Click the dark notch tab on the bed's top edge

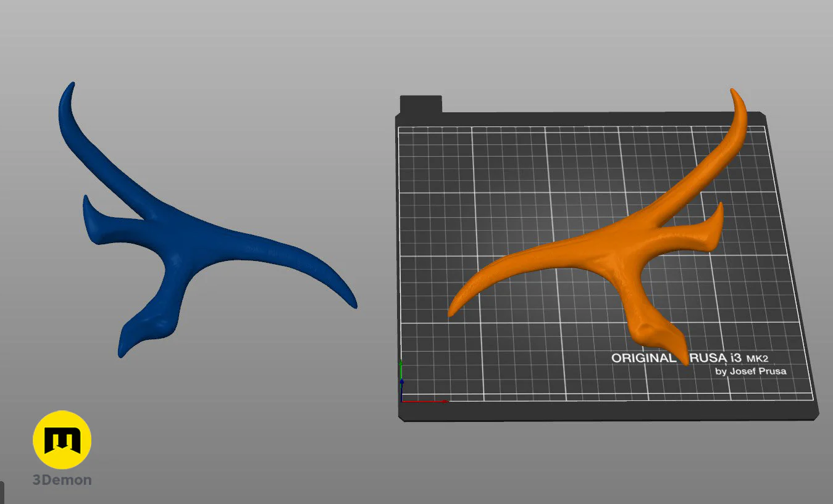tap(421, 104)
